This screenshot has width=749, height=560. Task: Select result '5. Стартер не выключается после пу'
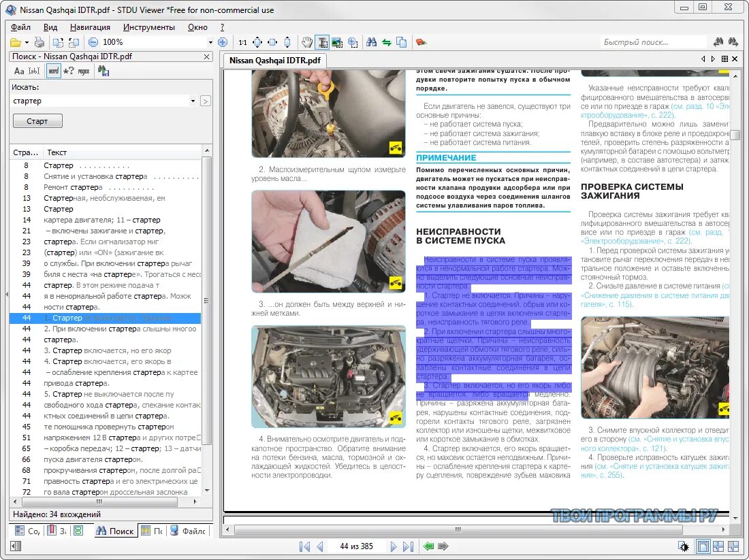[106, 394]
